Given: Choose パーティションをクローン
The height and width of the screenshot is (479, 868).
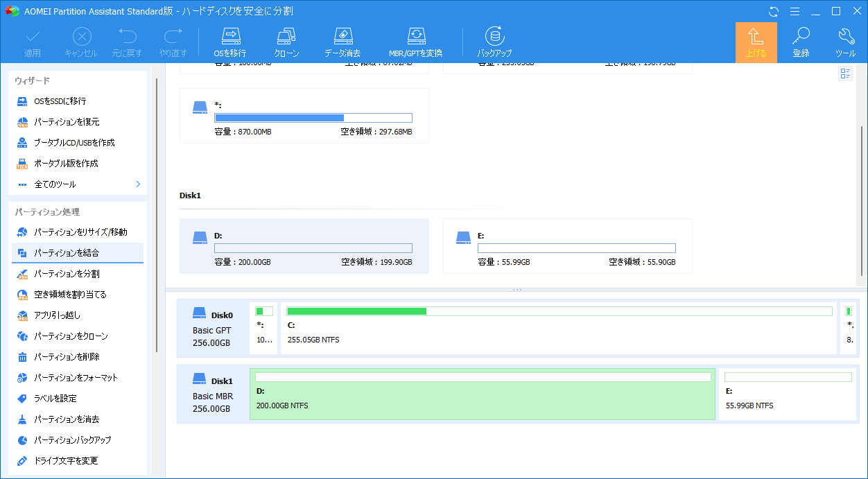Looking at the screenshot, I should point(78,336).
